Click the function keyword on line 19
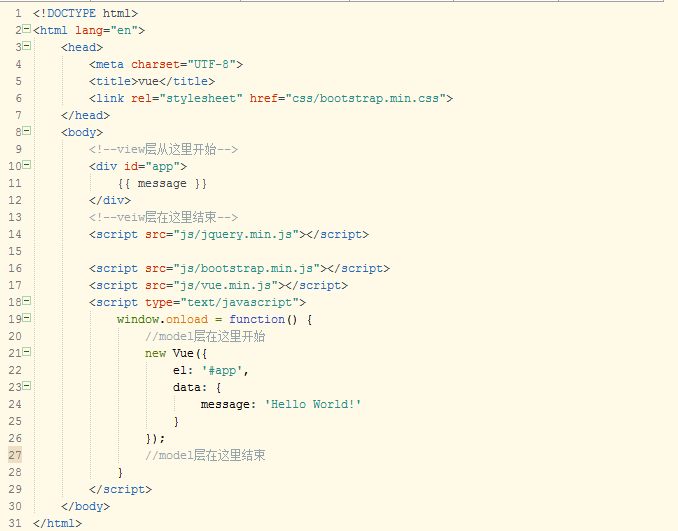Image resolution: width=678 pixels, height=531 pixels. pyautogui.click(x=257, y=319)
